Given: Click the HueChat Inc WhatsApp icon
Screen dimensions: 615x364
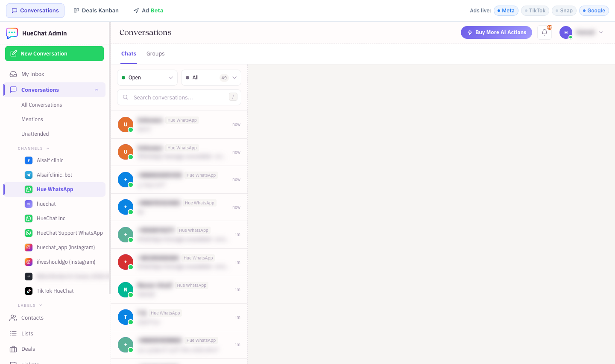Looking at the screenshot, I should (29, 218).
